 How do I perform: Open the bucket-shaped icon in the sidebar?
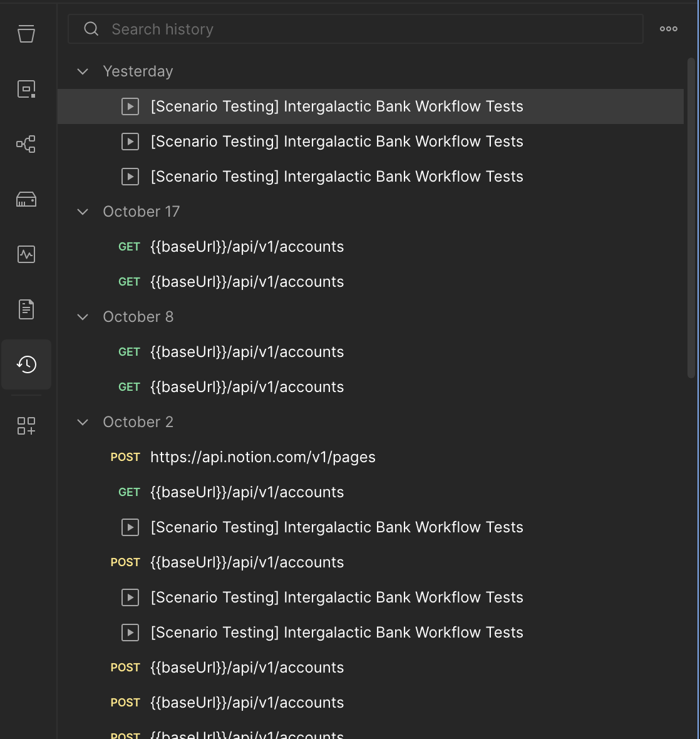click(x=26, y=34)
